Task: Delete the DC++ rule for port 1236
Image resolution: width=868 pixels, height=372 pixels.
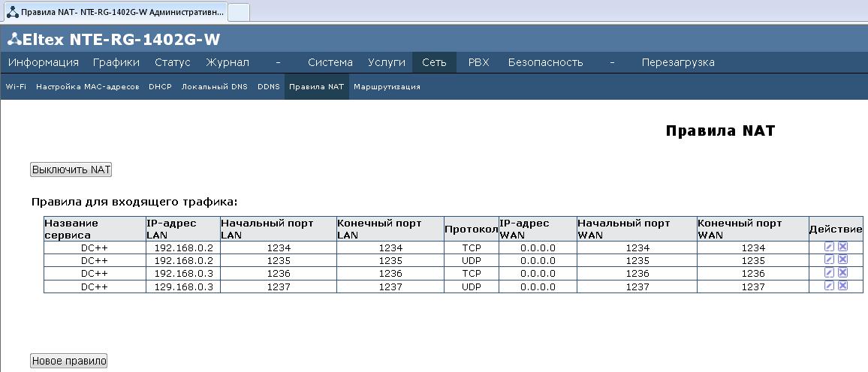Action: pyautogui.click(x=842, y=273)
